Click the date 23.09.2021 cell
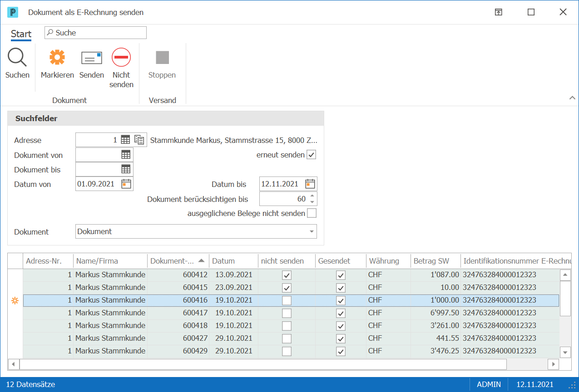579x392 pixels. point(233,287)
